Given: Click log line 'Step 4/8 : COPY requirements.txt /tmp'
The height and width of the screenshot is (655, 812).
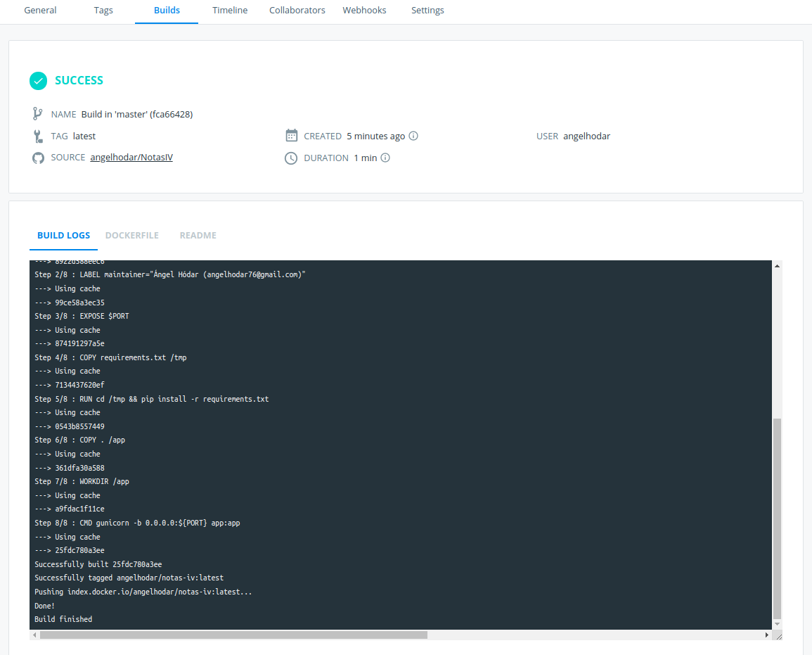Looking at the screenshot, I should tap(110, 357).
